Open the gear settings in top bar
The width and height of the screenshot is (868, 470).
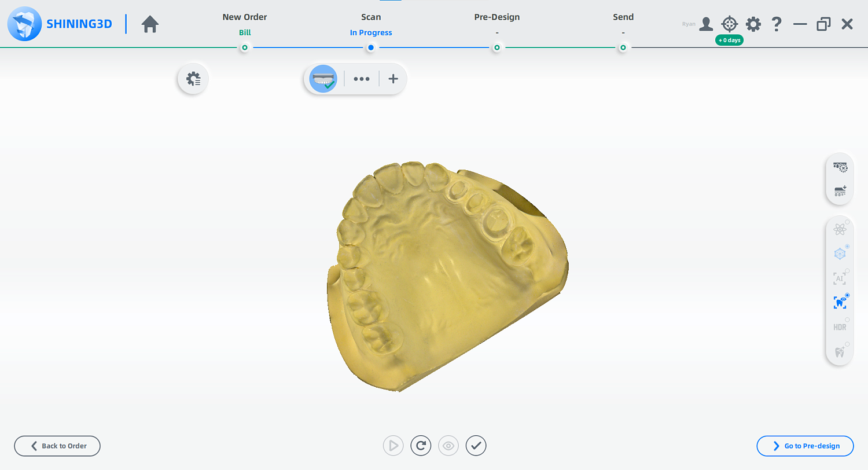coord(753,24)
